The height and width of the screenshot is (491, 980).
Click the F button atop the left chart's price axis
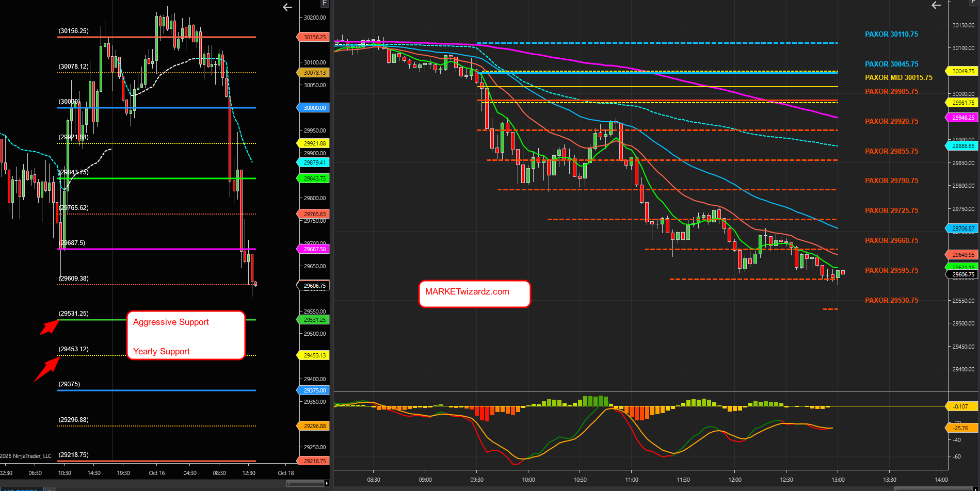pos(325,3)
